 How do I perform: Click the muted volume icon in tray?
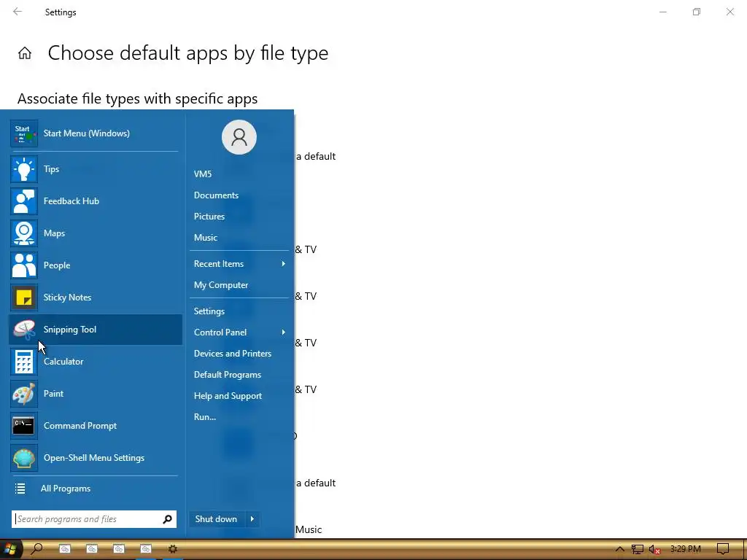[654, 549]
